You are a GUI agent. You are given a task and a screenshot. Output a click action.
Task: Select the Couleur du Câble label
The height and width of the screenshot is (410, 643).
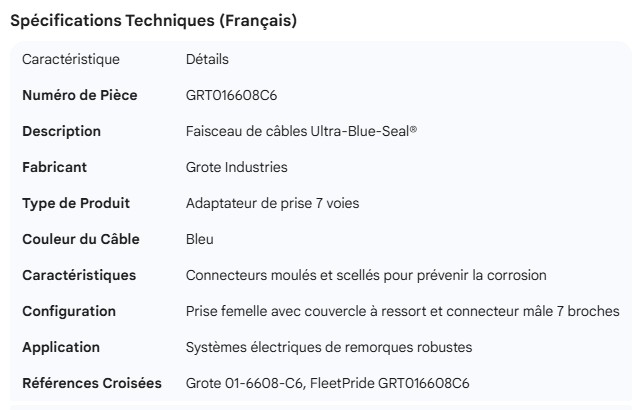coord(80,239)
